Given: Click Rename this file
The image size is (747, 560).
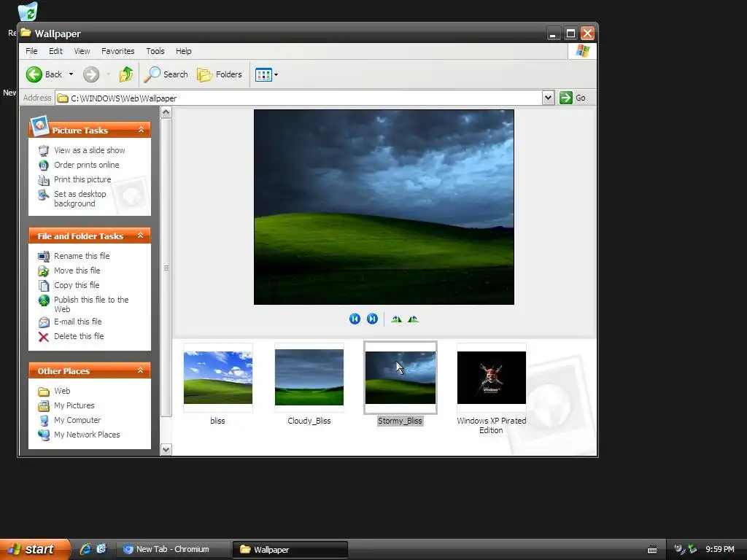Looking at the screenshot, I should click(x=82, y=256).
